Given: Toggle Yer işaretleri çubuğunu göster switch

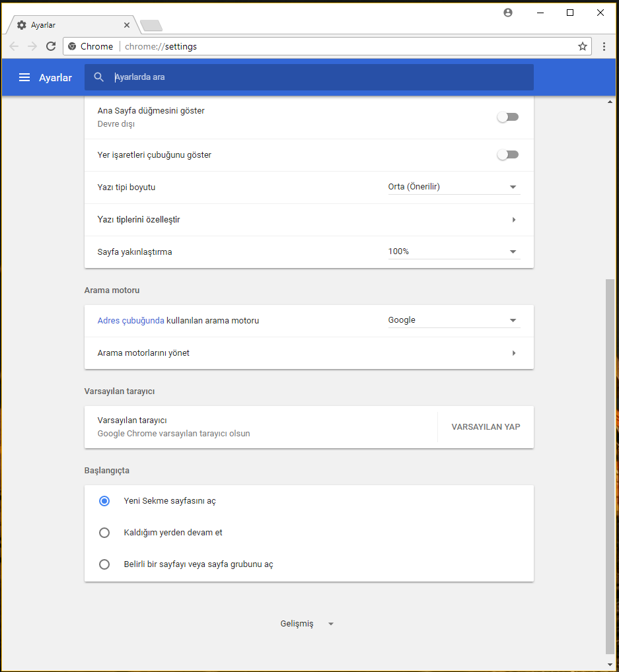Looking at the screenshot, I should point(508,154).
